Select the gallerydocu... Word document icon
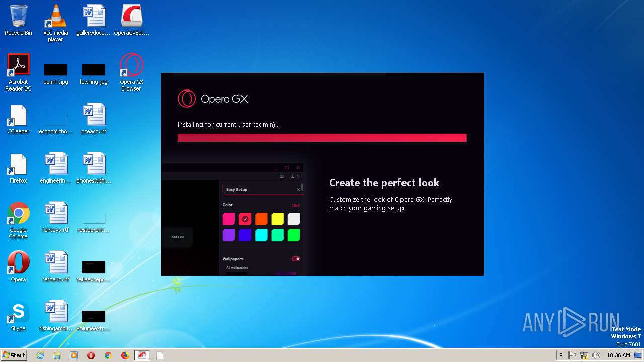 coord(94,20)
